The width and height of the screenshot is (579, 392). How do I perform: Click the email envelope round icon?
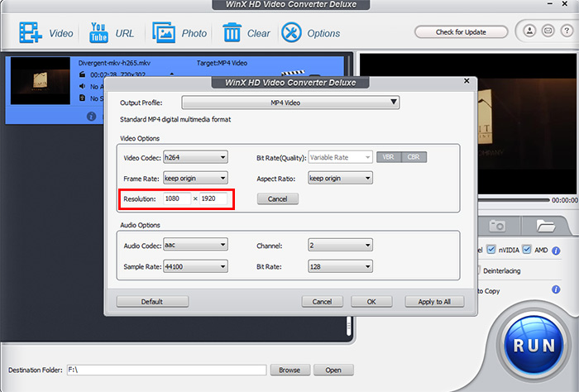548,31
